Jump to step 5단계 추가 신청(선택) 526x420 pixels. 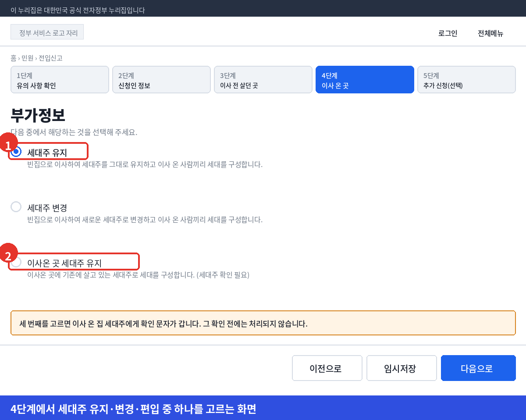coord(466,79)
